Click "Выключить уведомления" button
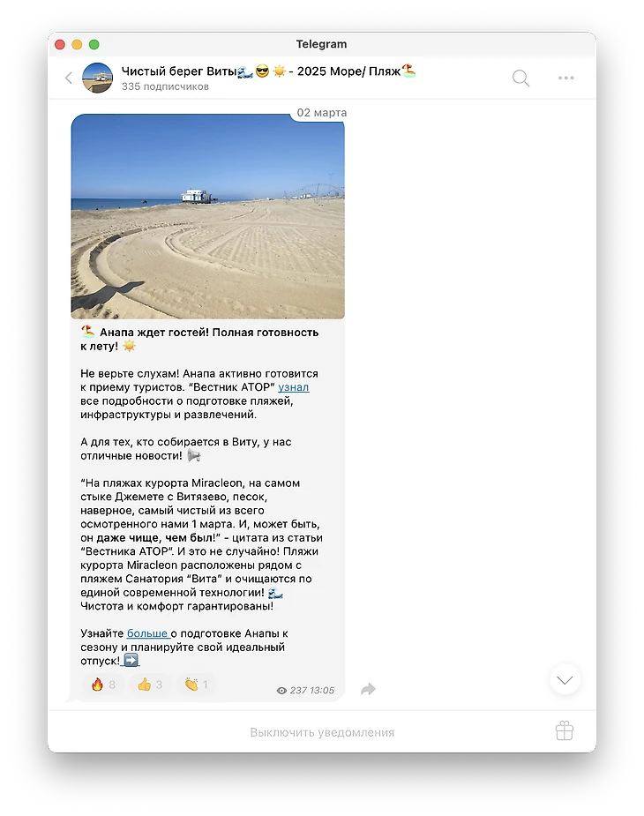 (x=322, y=732)
